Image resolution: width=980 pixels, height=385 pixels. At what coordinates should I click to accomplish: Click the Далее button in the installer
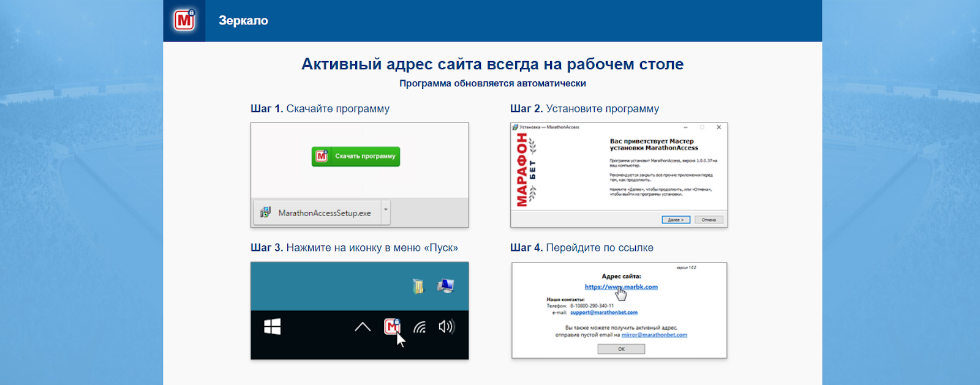pos(676,220)
